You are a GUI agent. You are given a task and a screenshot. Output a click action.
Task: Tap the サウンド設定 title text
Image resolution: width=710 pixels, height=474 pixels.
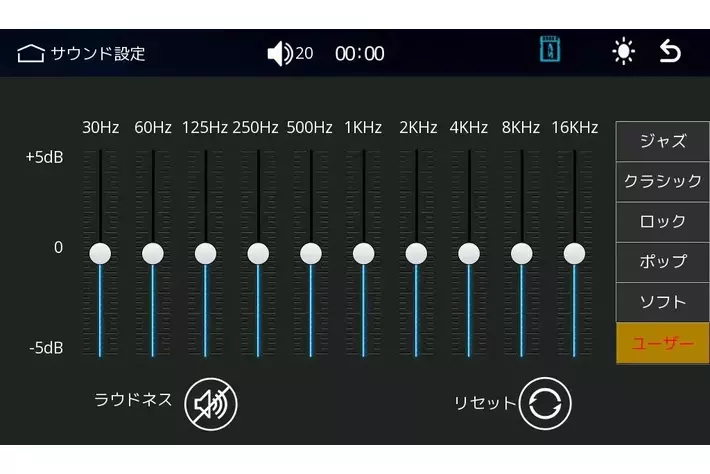click(98, 53)
